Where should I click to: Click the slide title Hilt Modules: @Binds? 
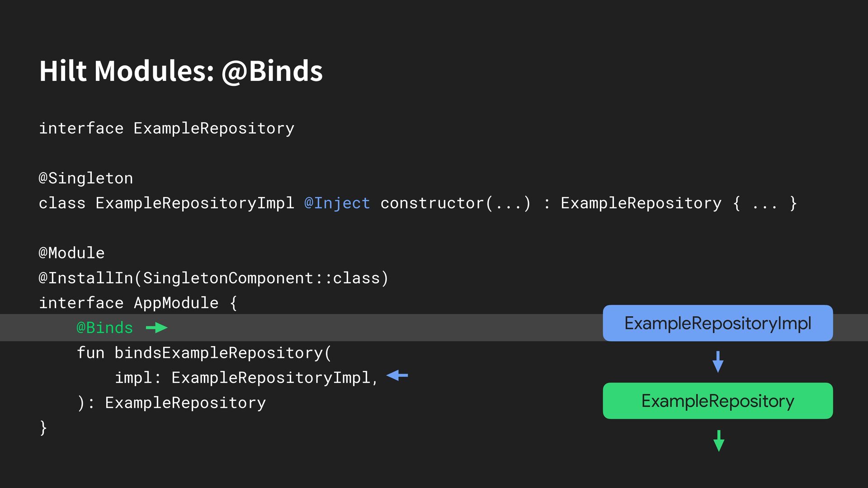(181, 71)
